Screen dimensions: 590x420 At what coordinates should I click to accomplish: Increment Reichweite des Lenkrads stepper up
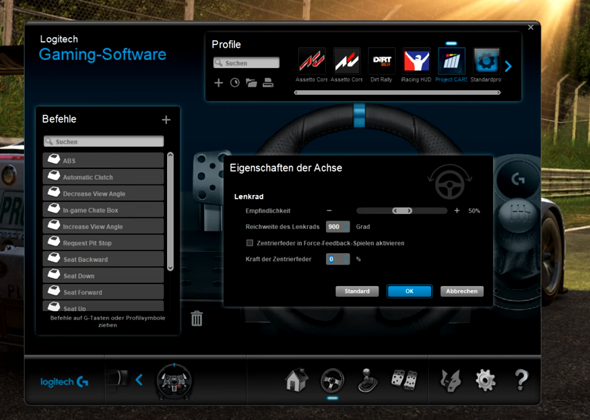coord(347,224)
